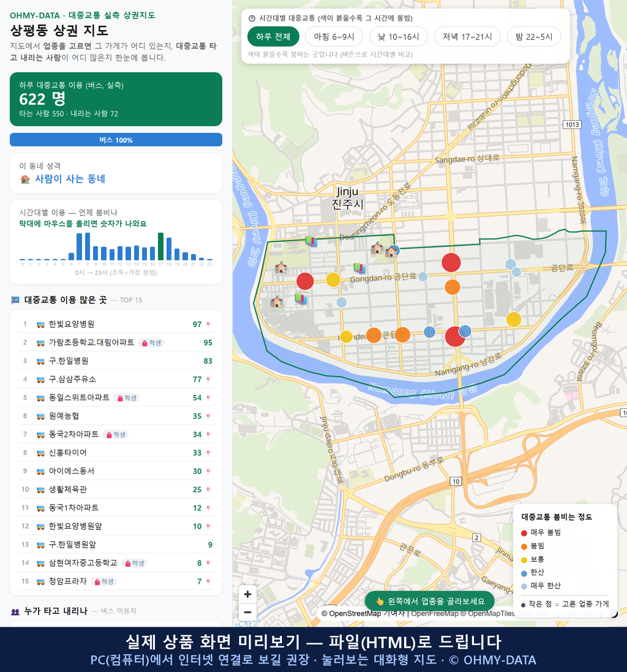Click the 학생 badge on 삼현여자중고등학교 row
The image size is (627, 672).
[x=134, y=563]
